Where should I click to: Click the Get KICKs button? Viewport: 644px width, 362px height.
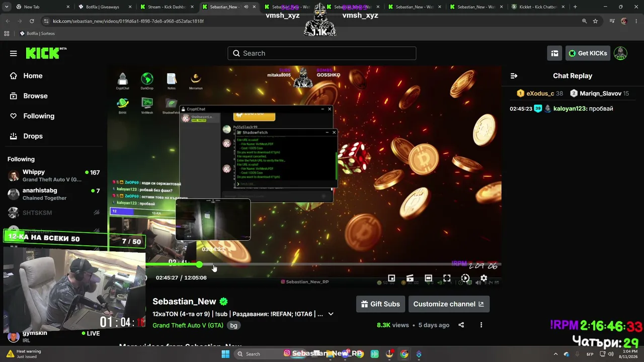point(587,53)
